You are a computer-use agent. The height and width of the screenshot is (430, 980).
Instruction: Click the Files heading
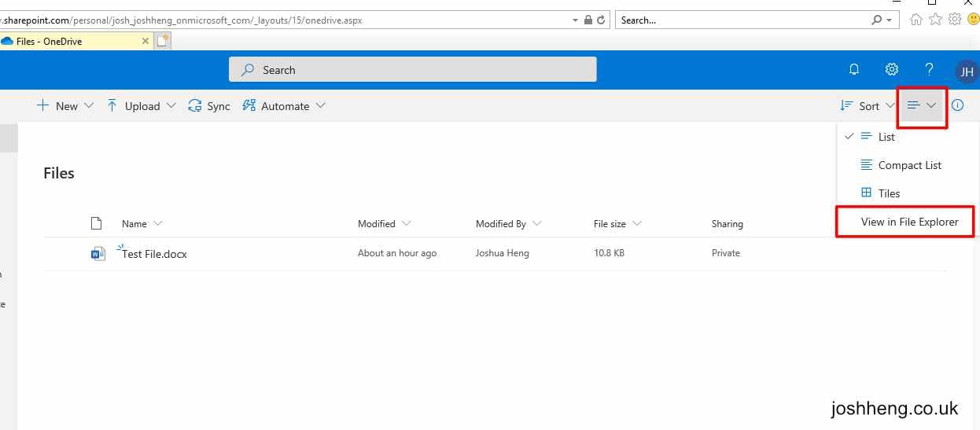pos(59,174)
